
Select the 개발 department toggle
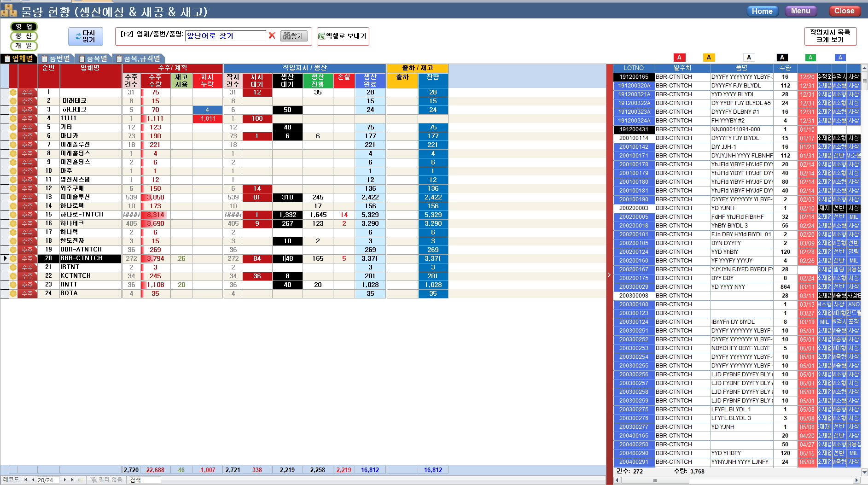point(24,46)
